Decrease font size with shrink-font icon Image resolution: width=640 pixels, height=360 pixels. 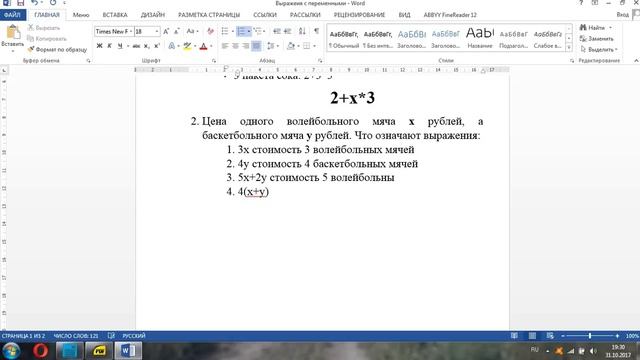click(177, 31)
